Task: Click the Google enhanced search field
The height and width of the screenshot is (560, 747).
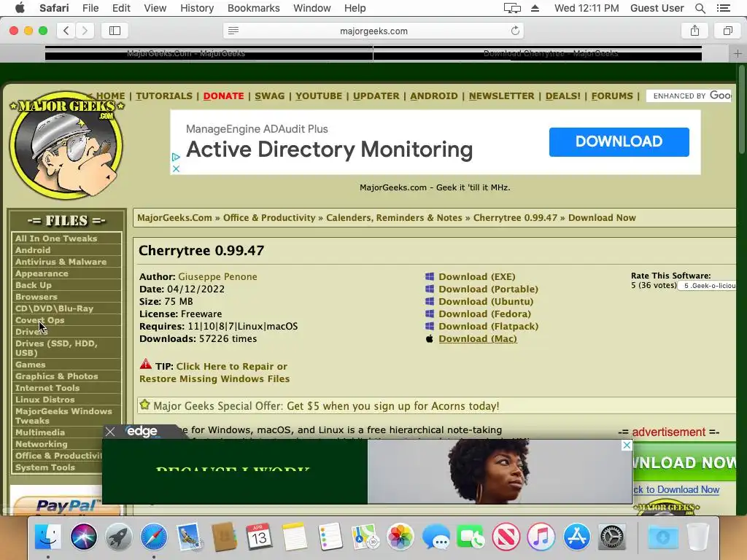Action: [x=690, y=96]
